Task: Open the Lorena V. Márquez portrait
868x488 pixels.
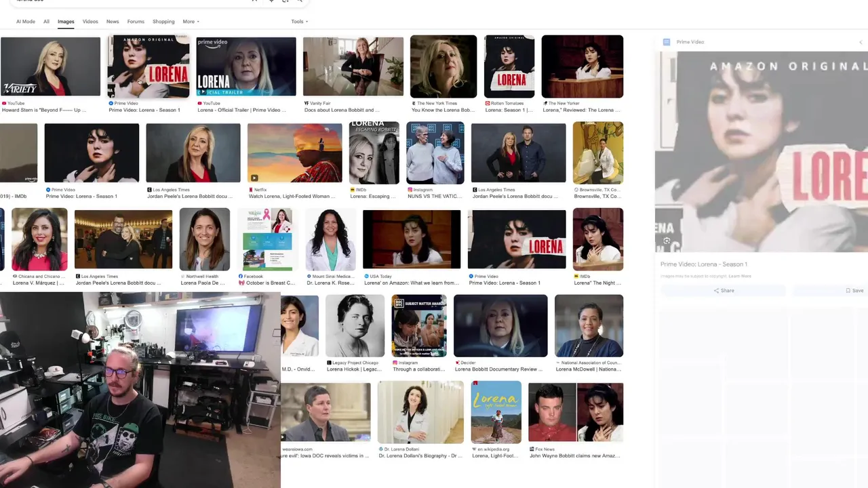Action: [x=39, y=239]
